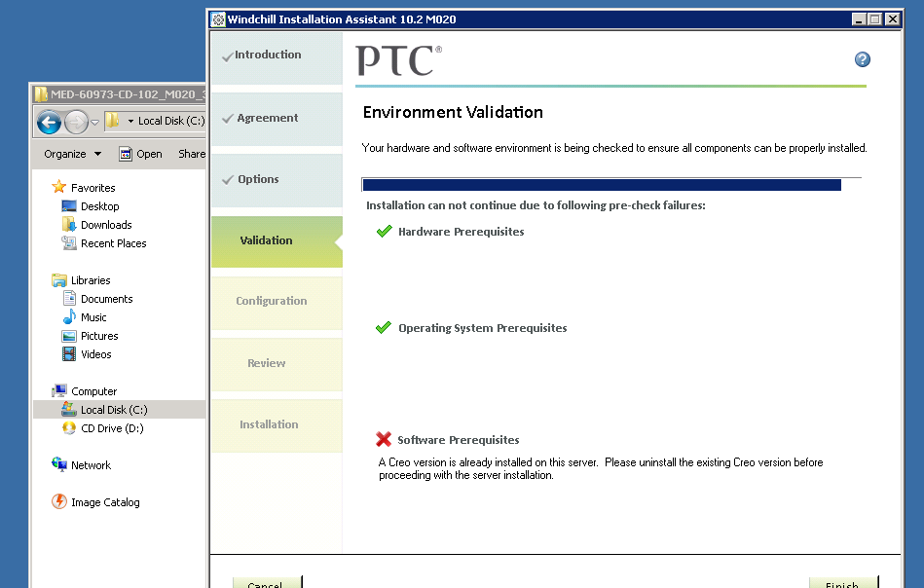Go back in the Explorer window
Viewport: 924px width, 588px height.
pyautogui.click(x=49, y=123)
